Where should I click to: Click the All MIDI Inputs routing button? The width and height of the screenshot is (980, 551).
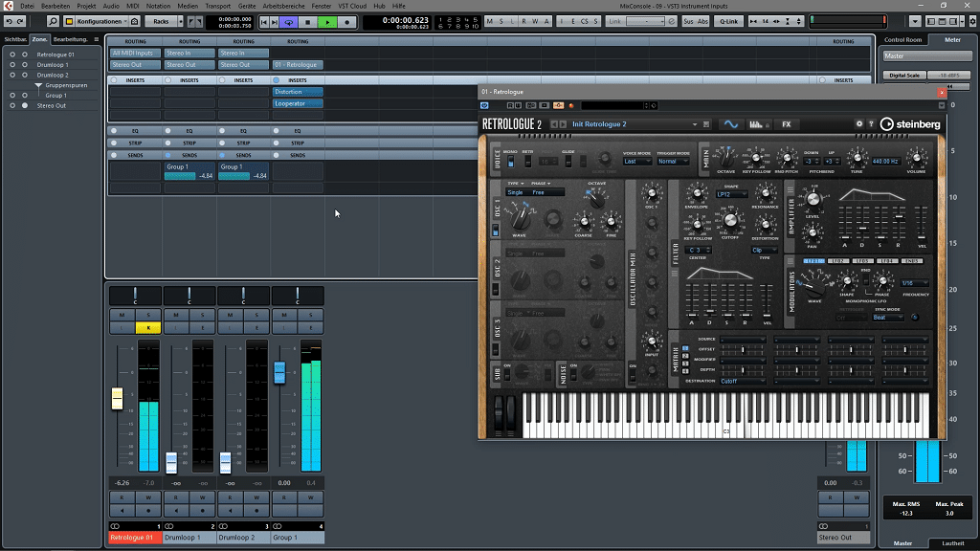click(x=135, y=54)
